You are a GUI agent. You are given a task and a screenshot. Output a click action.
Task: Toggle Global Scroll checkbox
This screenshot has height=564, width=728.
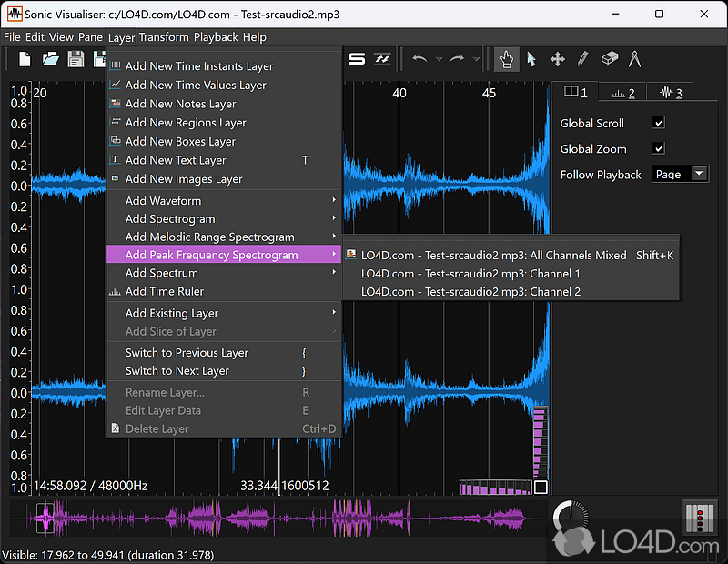click(x=659, y=123)
